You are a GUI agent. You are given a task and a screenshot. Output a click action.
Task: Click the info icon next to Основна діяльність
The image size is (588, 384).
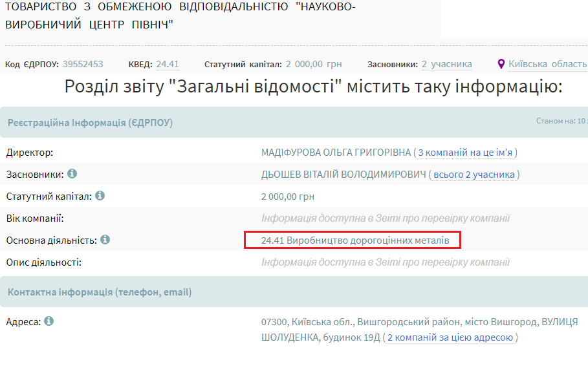coord(106,239)
